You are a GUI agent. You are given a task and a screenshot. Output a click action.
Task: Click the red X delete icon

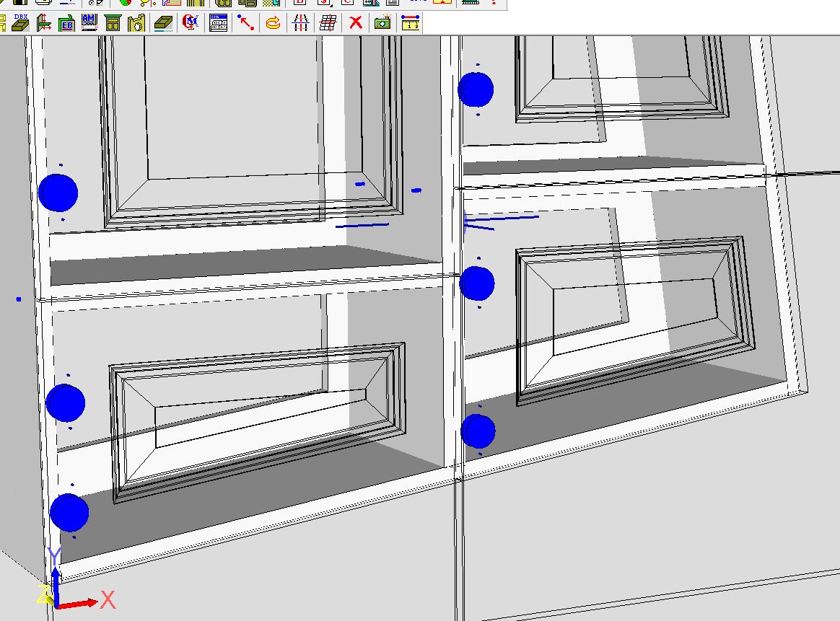click(x=355, y=22)
